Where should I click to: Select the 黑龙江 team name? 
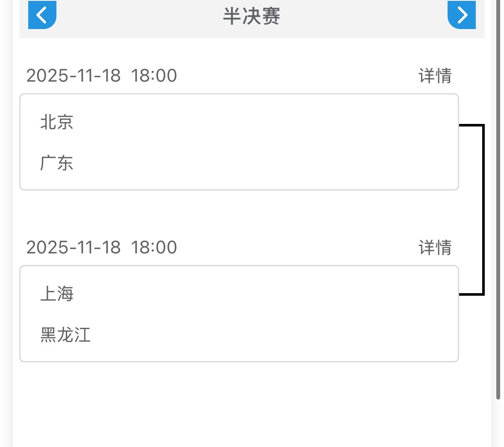[x=65, y=336]
